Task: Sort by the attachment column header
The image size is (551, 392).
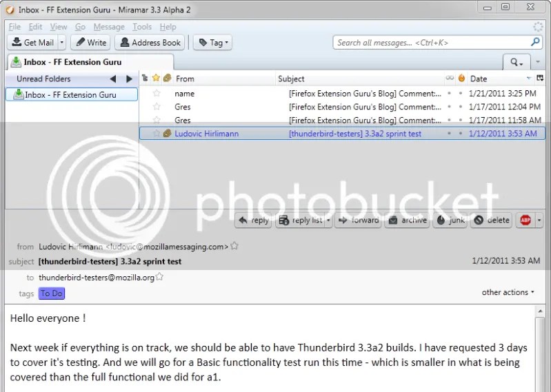Action: (x=168, y=79)
